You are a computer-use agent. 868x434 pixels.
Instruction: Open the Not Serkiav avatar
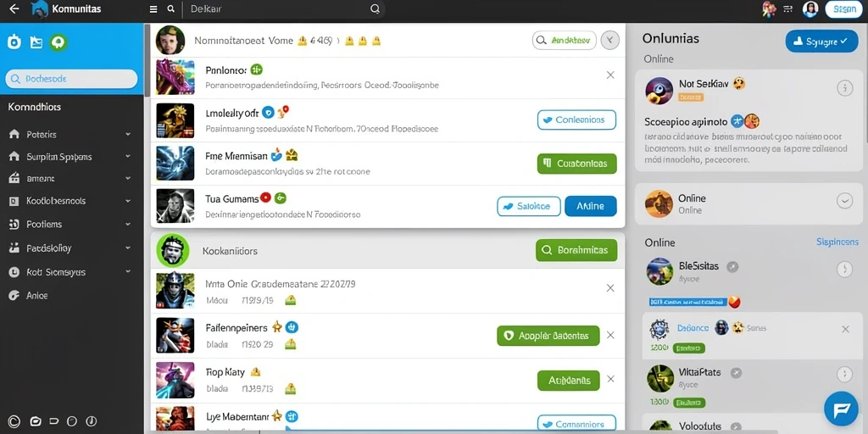click(x=659, y=91)
